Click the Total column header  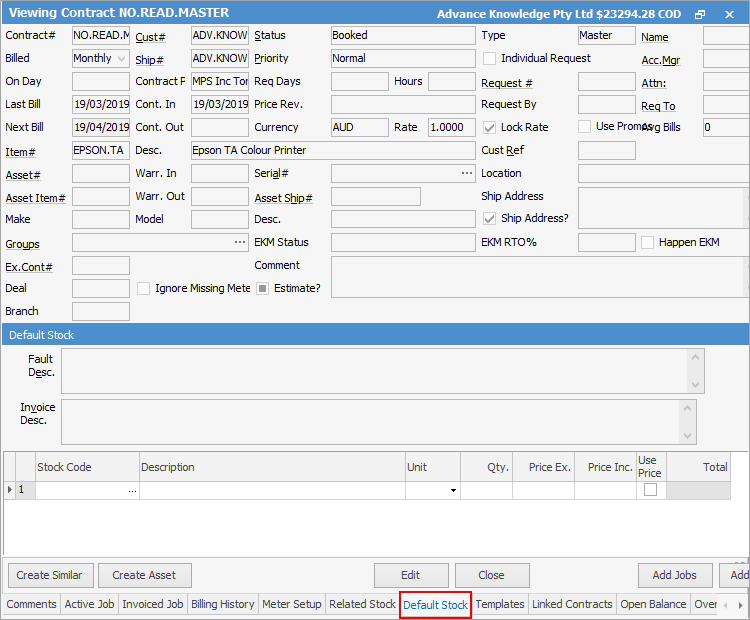pyautogui.click(x=698, y=467)
